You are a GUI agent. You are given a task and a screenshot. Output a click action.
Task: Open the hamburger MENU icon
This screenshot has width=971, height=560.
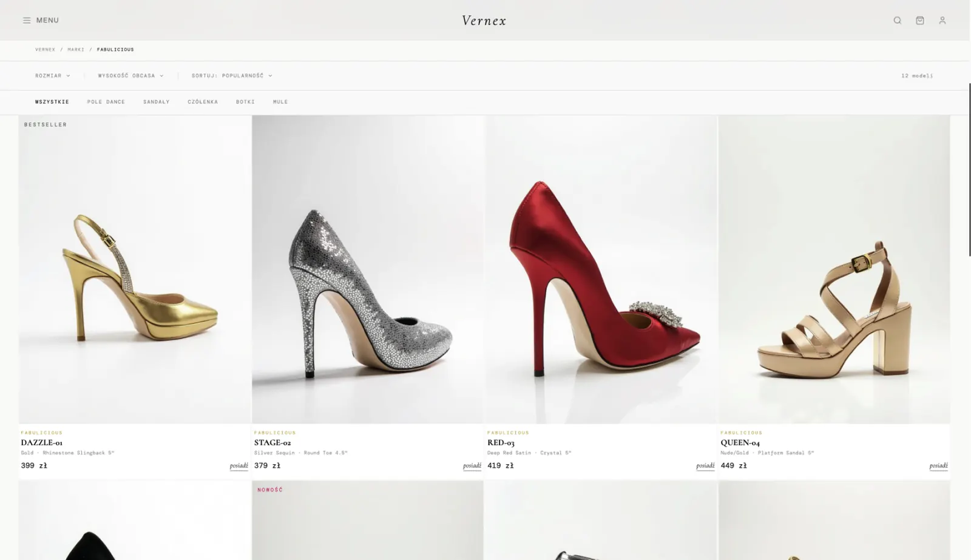(27, 20)
